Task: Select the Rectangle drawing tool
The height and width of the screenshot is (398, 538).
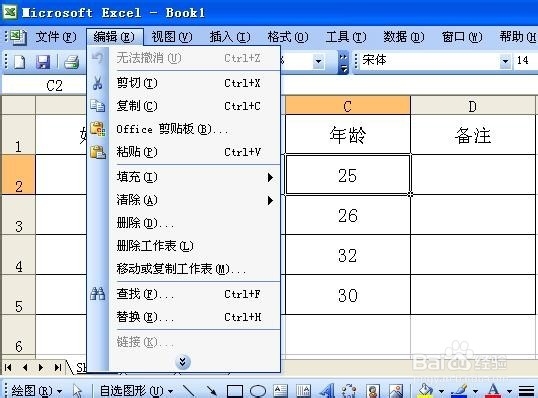Action: click(x=235, y=391)
